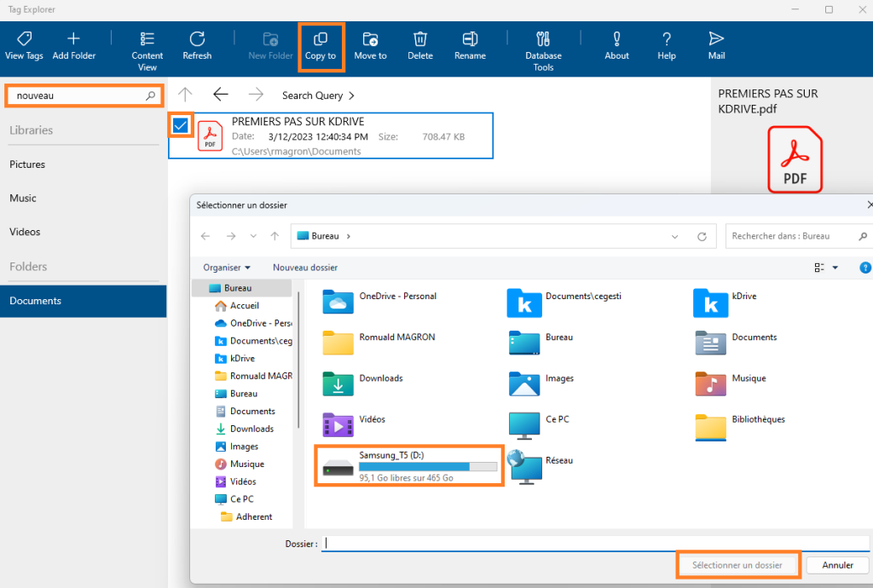The height and width of the screenshot is (588, 873).
Task: Open View Tags in the toolbar
Action: point(24,46)
